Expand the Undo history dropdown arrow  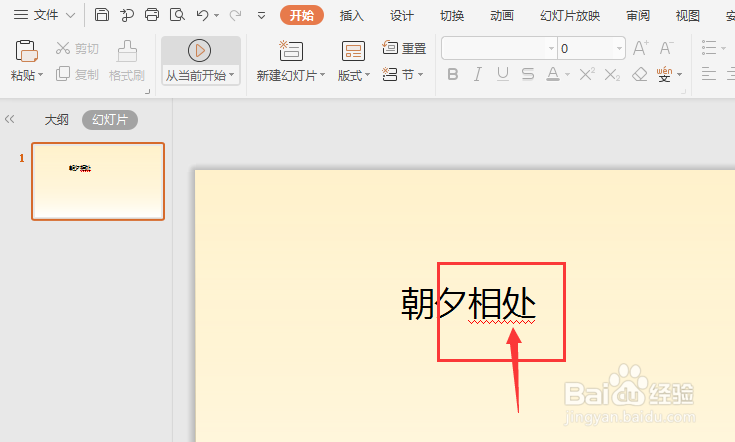217,15
